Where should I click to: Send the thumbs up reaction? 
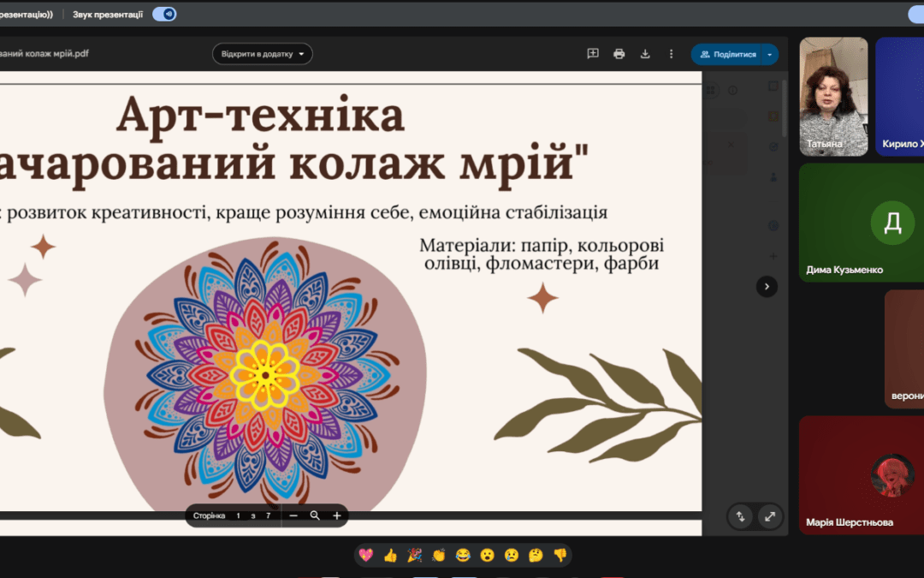click(x=390, y=555)
